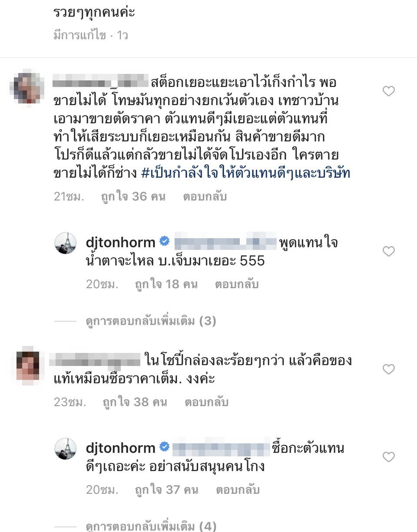This screenshot has height=532, width=417.
Task: Expand 3 more replies under the first thread
Action: tap(151, 321)
